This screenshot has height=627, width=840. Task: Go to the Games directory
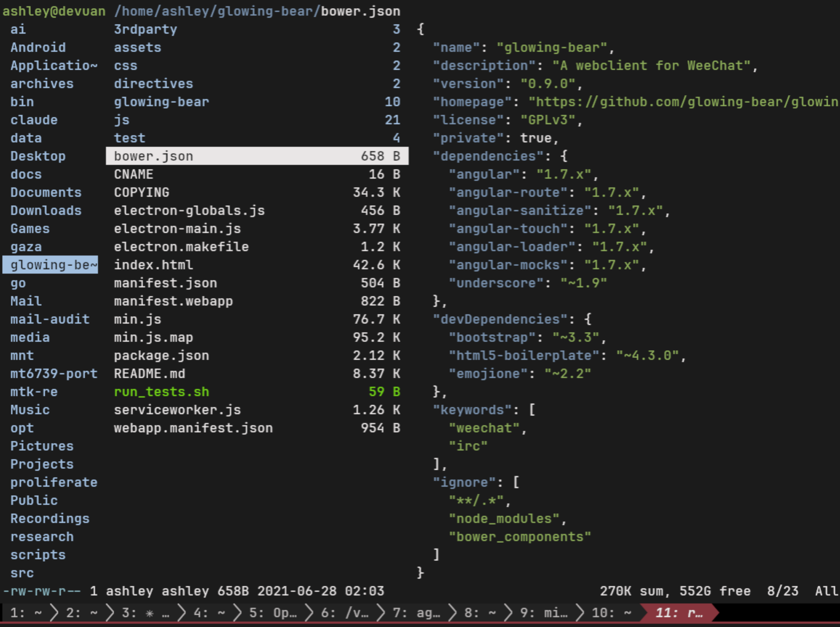pyautogui.click(x=30, y=229)
